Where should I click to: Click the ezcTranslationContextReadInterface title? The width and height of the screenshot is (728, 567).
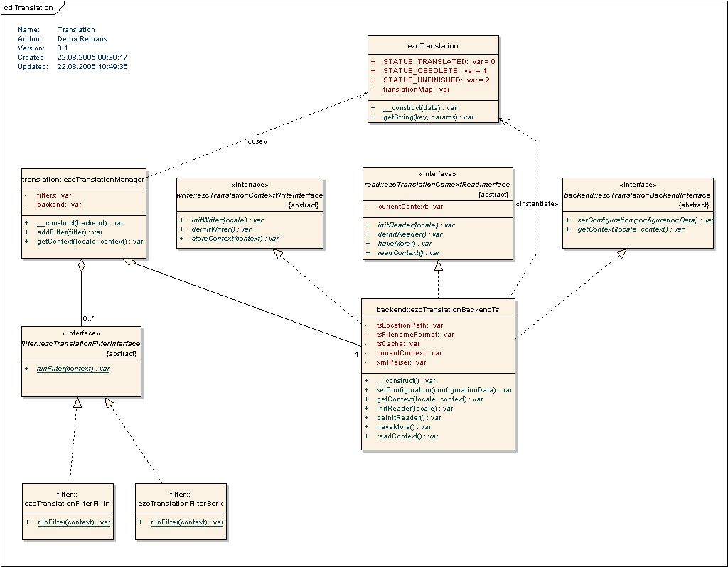pos(437,185)
